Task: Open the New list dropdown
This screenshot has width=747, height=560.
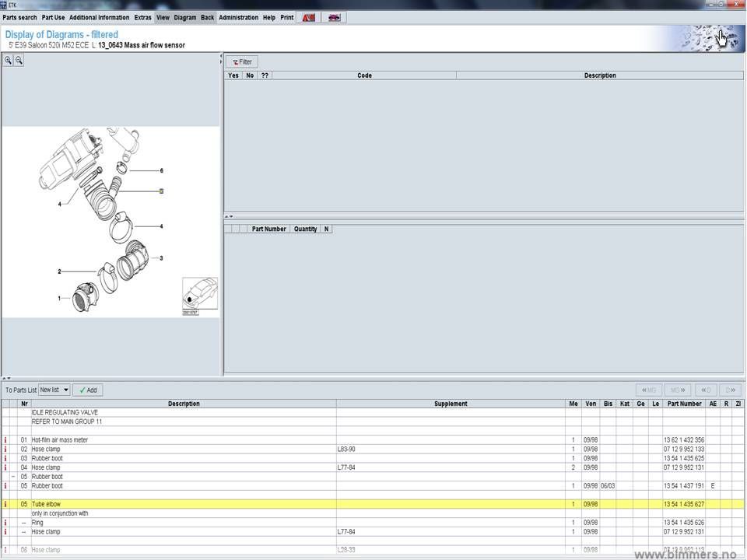Action: pyautogui.click(x=54, y=390)
